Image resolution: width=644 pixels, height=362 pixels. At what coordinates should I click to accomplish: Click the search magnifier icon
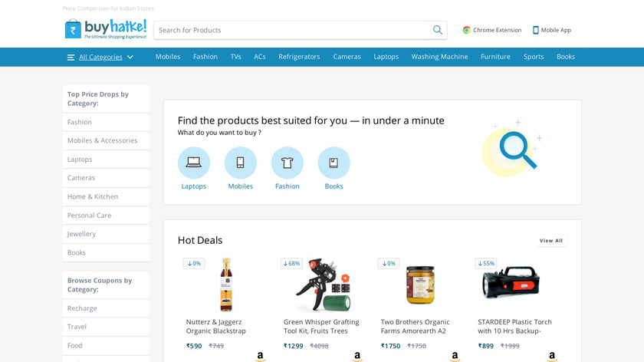[x=437, y=30]
